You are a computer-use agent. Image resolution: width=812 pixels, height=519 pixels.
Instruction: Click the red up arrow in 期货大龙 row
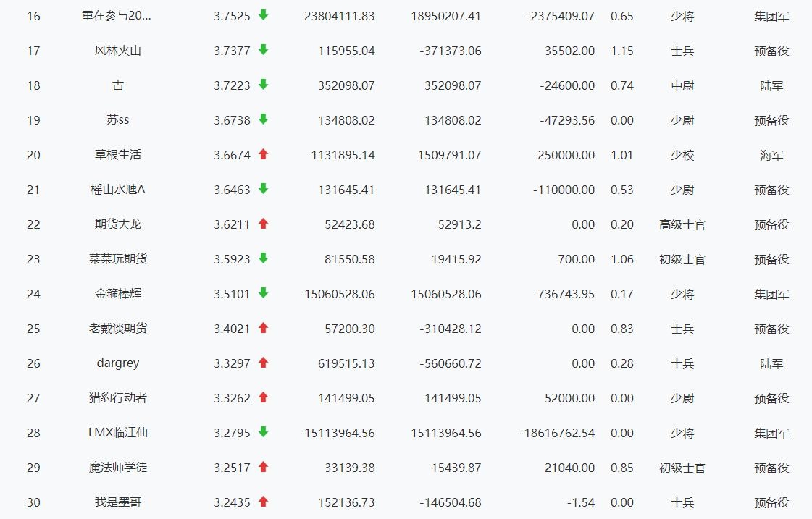pos(263,224)
